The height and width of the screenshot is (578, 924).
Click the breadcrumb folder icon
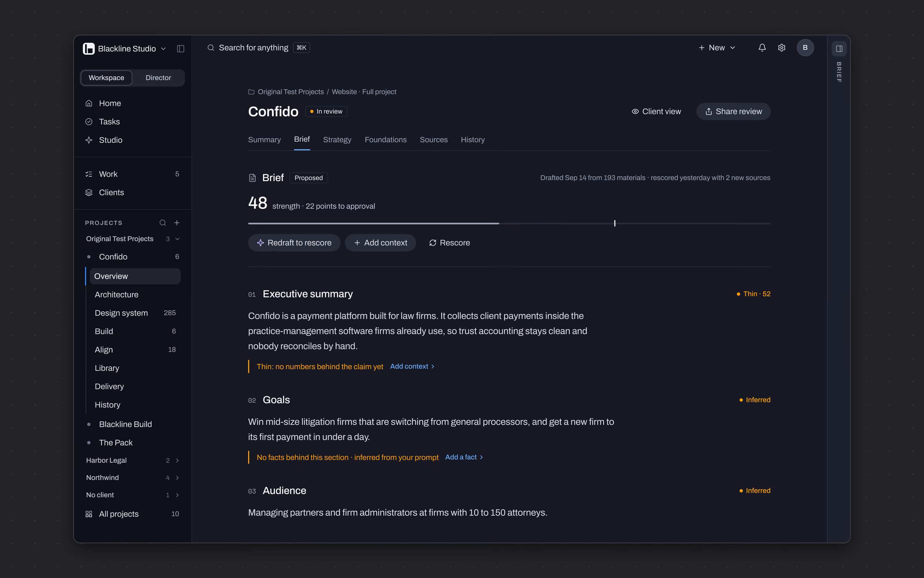tap(251, 92)
